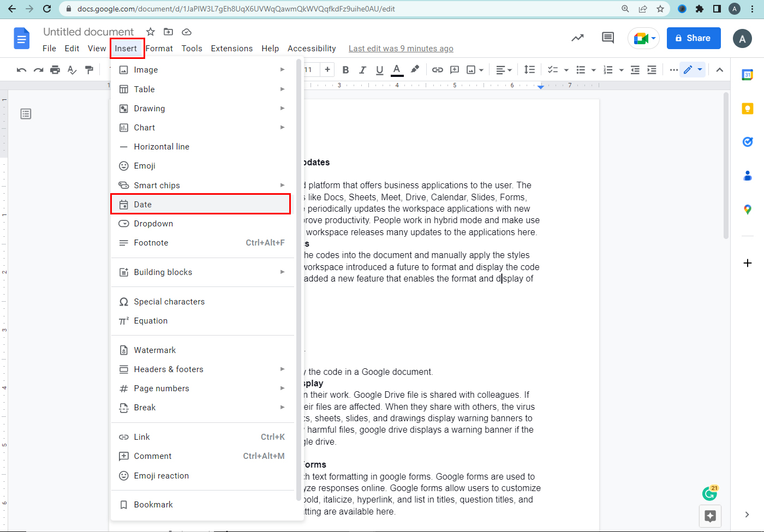Open the activity dashboard trend icon

coord(577,38)
